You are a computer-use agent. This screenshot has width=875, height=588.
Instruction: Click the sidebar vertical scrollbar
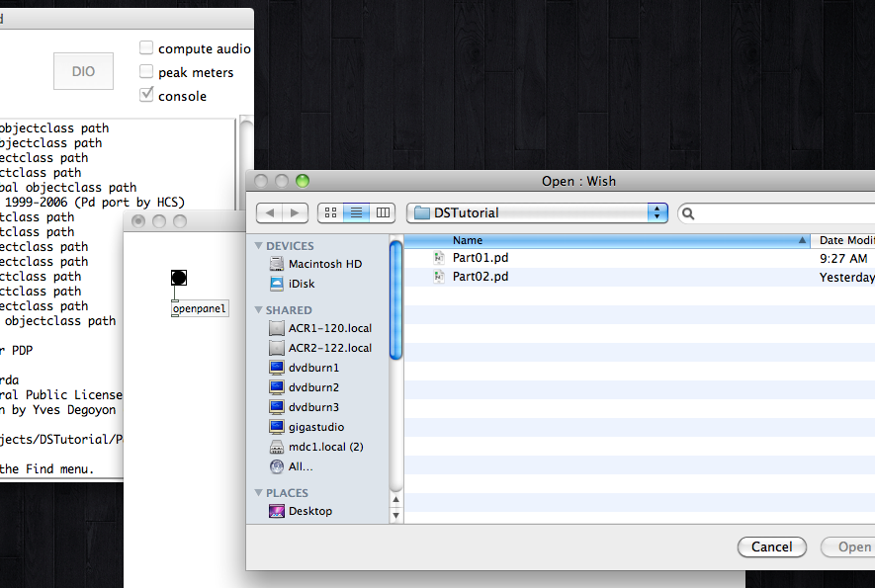coord(395,301)
